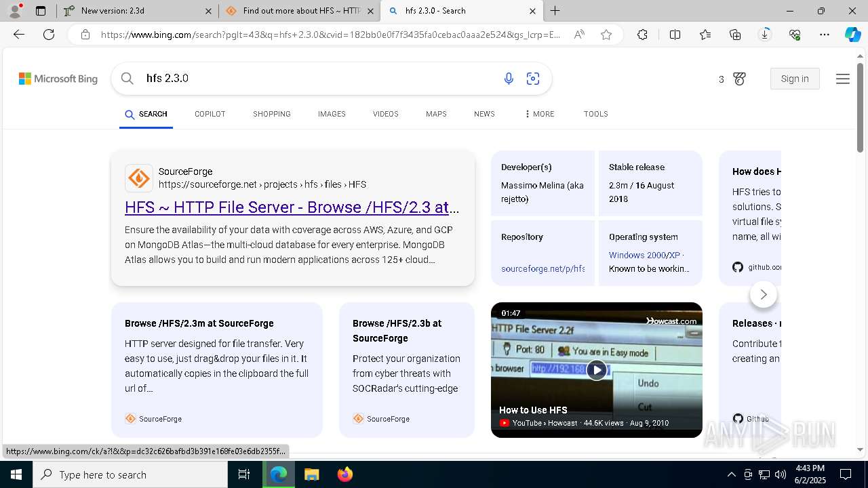868x488 pixels.
Task: Switch to the 'New version: 2.3d' tab
Action: click(138, 11)
